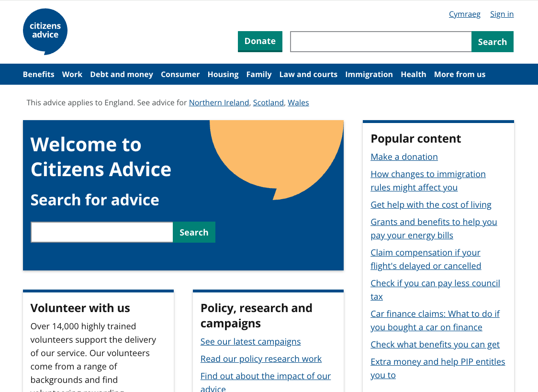Image resolution: width=538 pixels, height=392 pixels.
Task: Open Claim compensation for delayed flight link
Action: [x=426, y=259]
